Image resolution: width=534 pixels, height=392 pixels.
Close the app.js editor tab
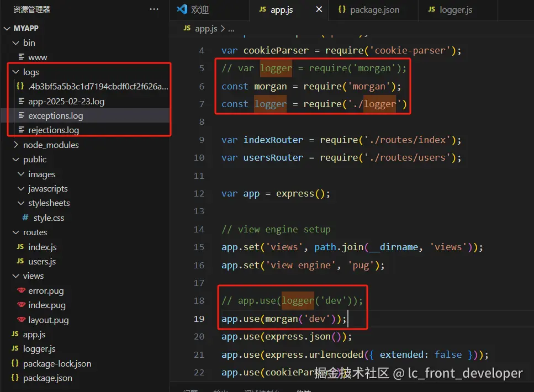319,9
